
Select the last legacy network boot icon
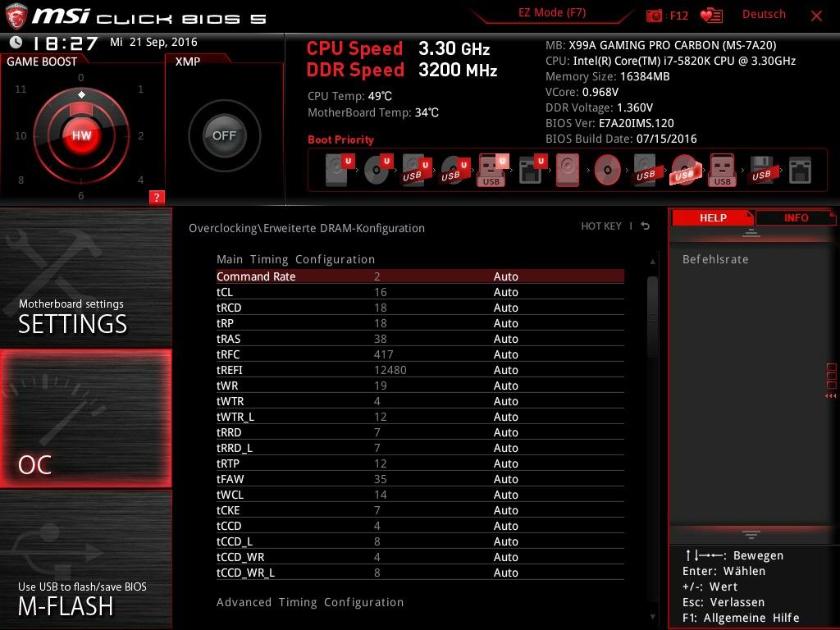point(800,170)
